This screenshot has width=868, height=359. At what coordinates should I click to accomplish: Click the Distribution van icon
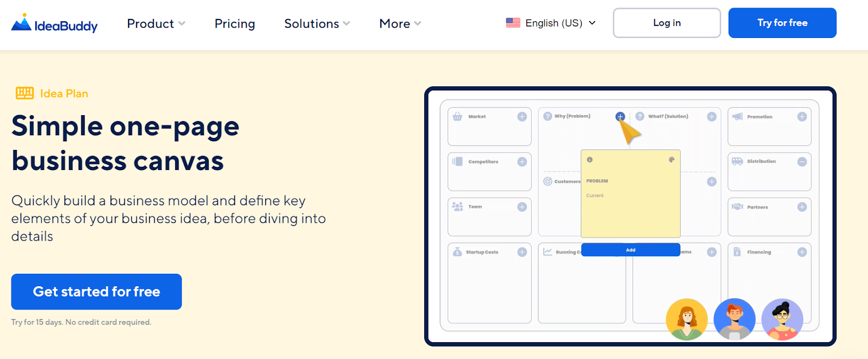point(737,161)
